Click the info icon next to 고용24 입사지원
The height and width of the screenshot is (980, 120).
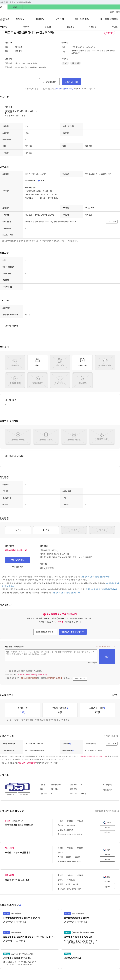tap(104, 708)
